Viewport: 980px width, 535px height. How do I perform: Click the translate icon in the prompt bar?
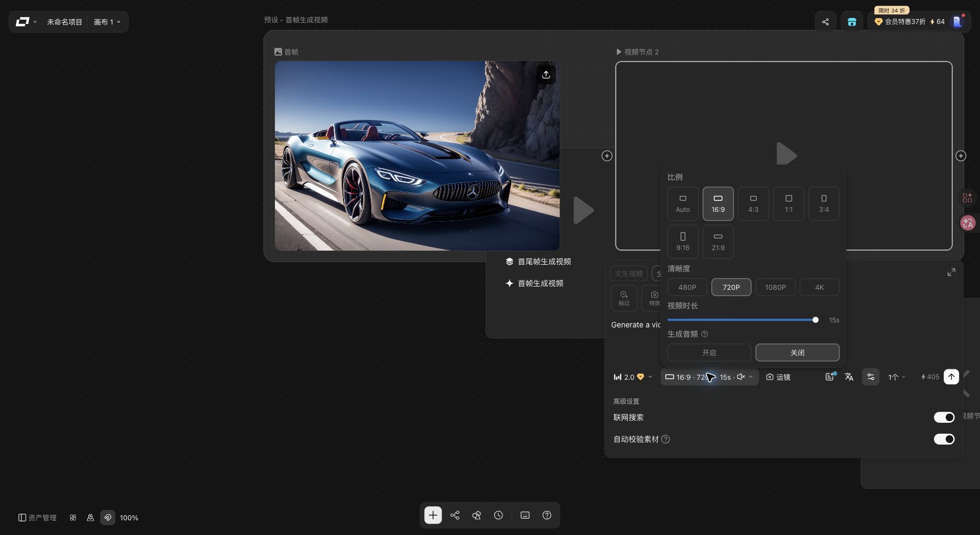tap(849, 377)
